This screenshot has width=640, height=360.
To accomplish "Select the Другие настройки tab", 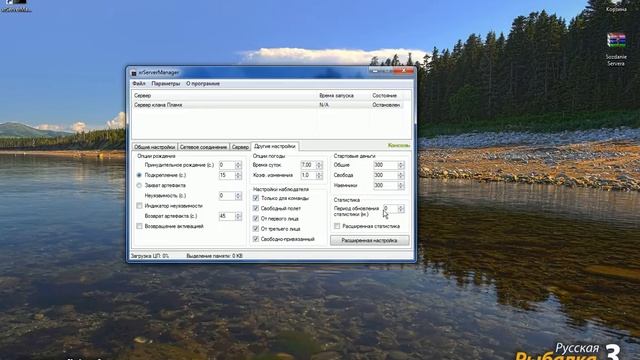I will point(275,146).
